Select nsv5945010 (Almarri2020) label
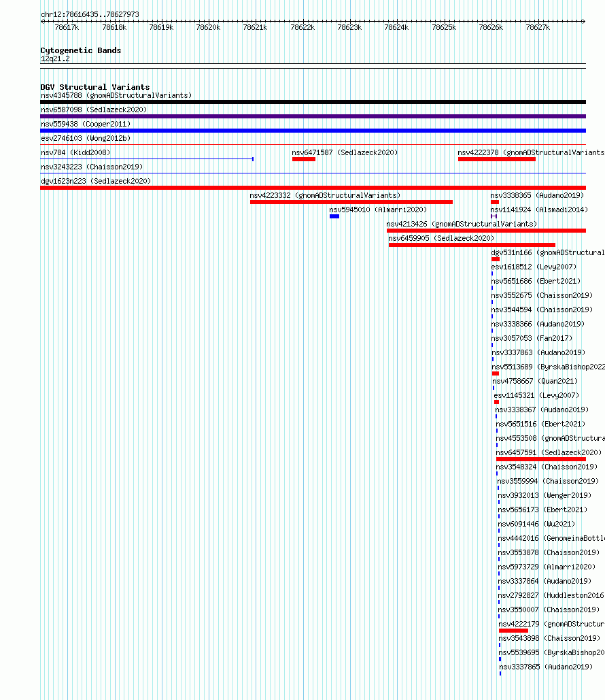The image size is (605, 700). point(378,210)
